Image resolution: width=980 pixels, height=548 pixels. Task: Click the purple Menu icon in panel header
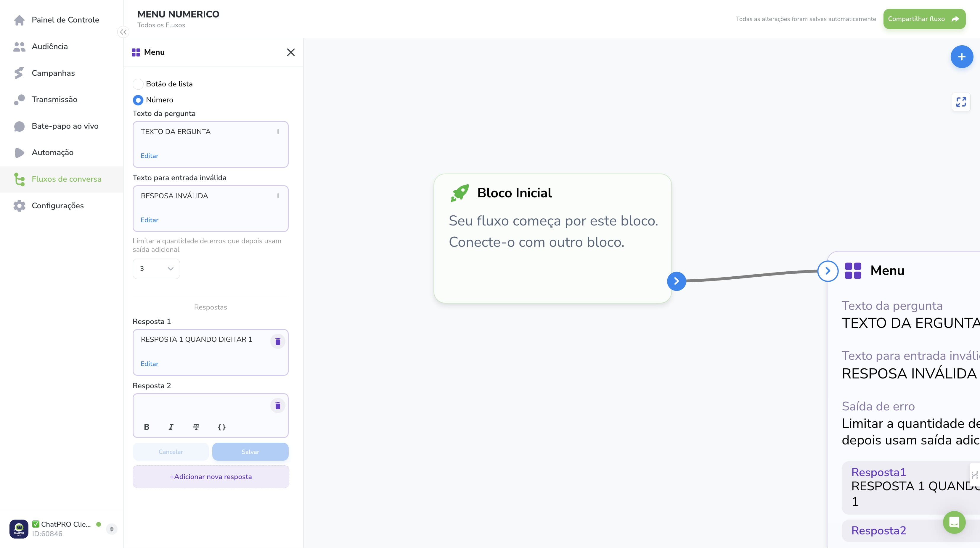pos(136,52)
